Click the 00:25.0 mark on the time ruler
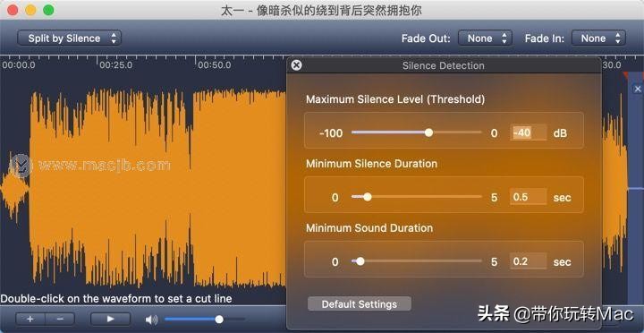This screenshot has width=644, height=333. pyautogui.click(x=115, y=65)
